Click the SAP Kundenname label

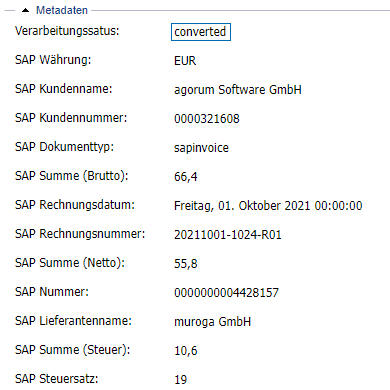pos(63,89)
